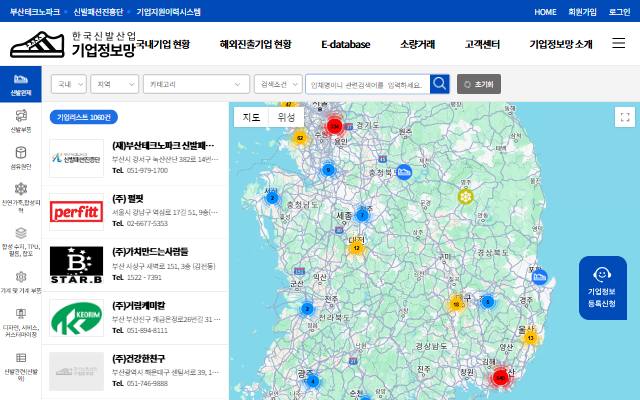
Task: Click the 기업리스트 1060건 badge
Action: pos(84,118)
